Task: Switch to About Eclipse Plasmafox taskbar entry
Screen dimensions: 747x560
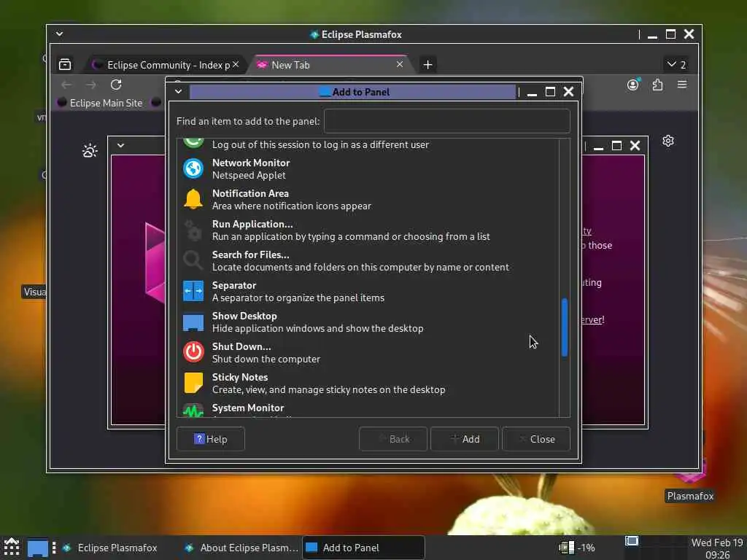Action: (241, 548)
